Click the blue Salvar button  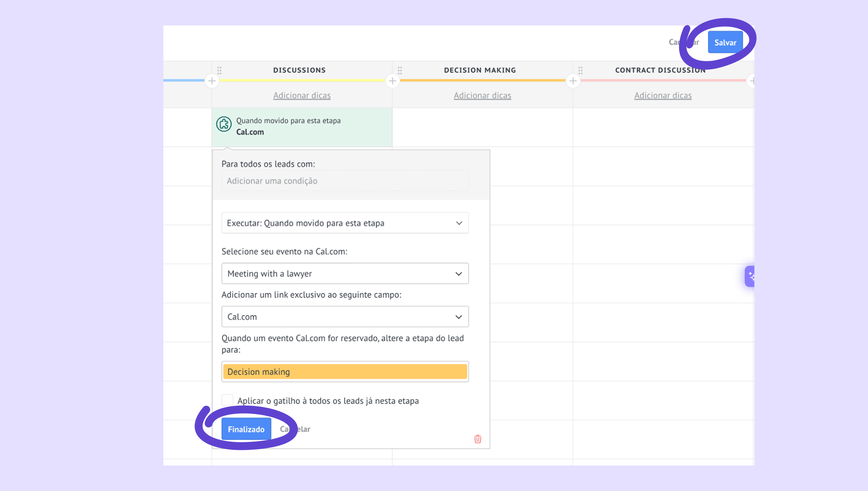[x=725, y=42]
